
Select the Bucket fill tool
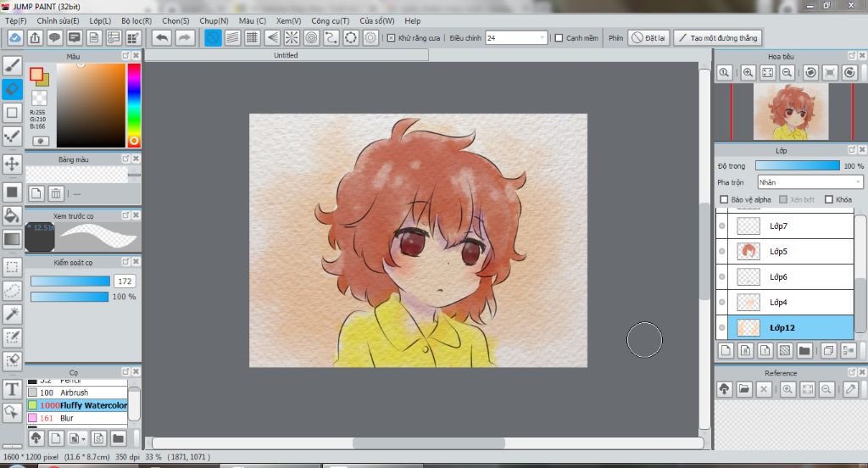(12, 215)
